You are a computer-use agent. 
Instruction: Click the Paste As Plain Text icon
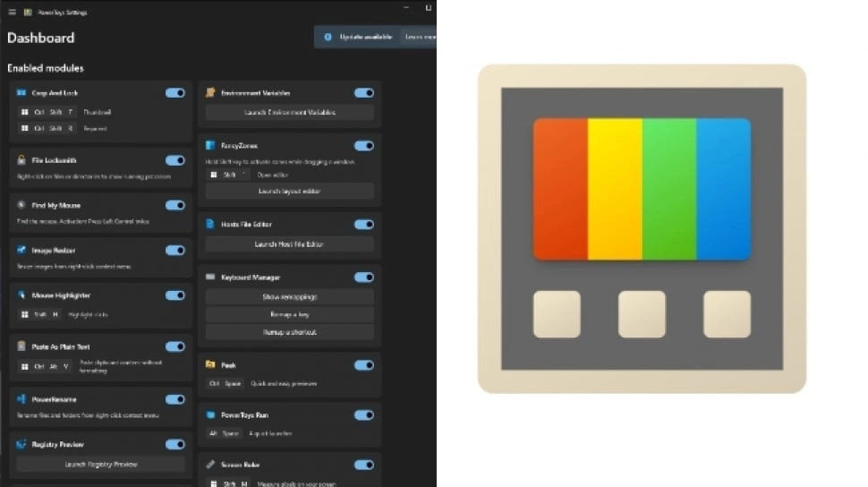[x=21, y=346]
